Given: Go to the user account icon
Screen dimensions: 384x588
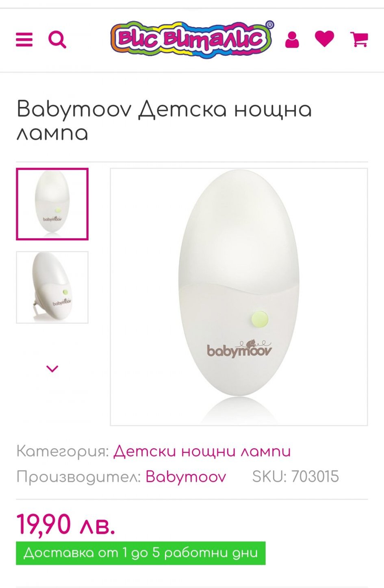Looking at the screenshot, I should tap(292, 40).
